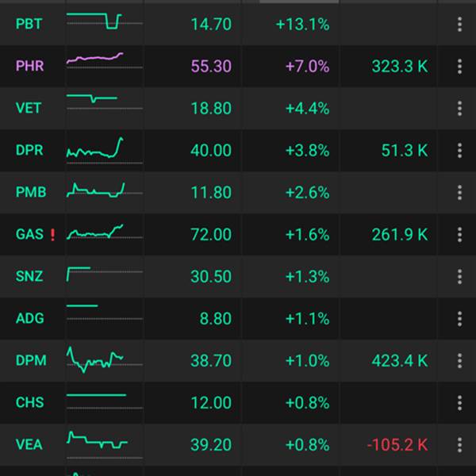Open the three-dot menu for VET
This screenshot has height=476, width=476.
coord(459,109)
